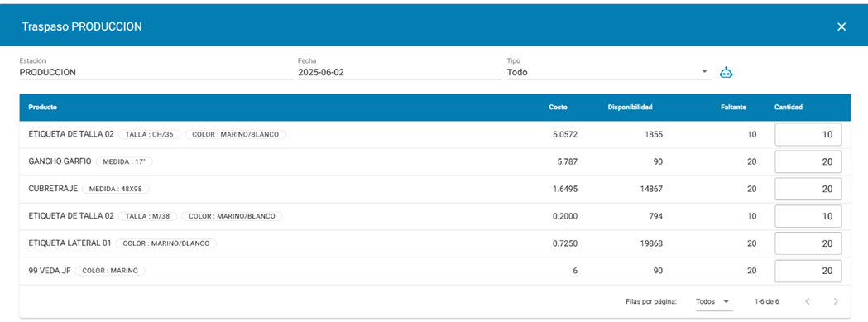The height and width of the screenshot is (322, 868).
Task: Go to the next page arrow
Action: (x=836, y=301)
